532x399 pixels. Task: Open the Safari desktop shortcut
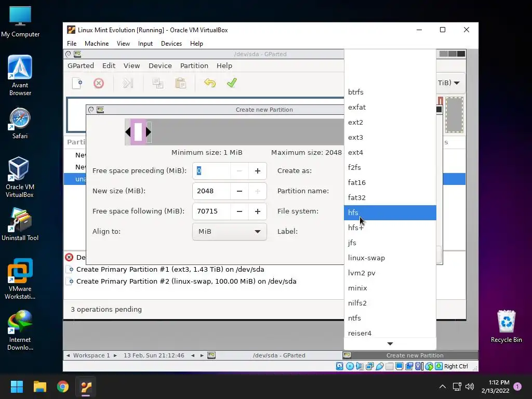click(x=20, y=124)
